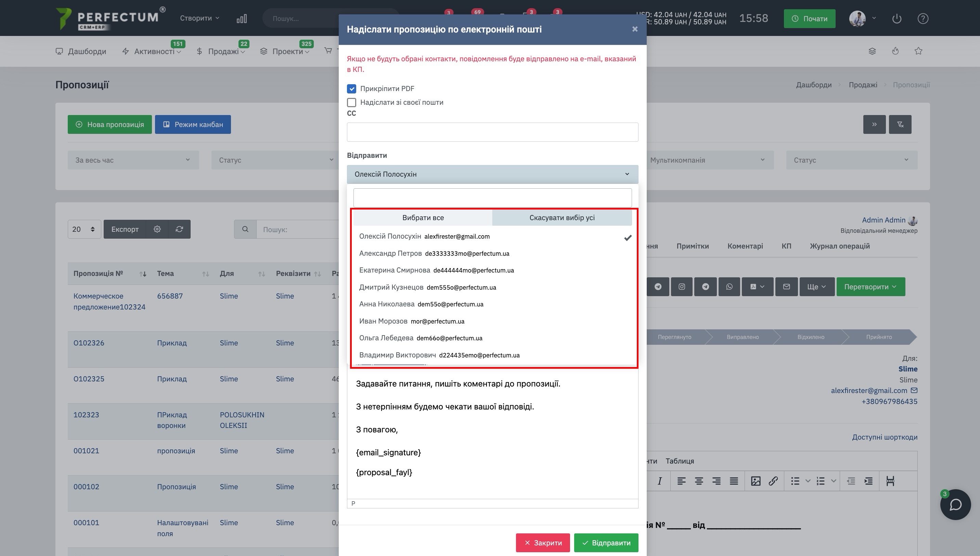Image resolution: width=980 pixels, height=556 pixels.
Task: Open the За весь час period dropdown
Action: point(133,160)
